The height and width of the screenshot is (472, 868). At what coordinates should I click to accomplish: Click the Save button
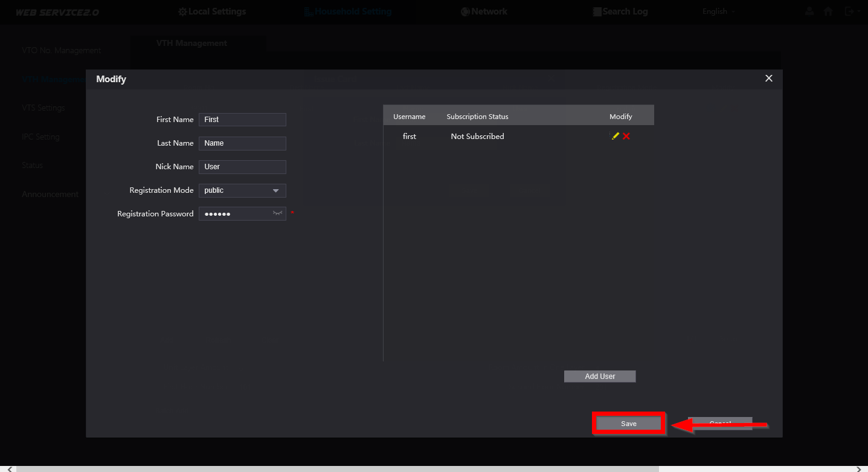[629, 424]
